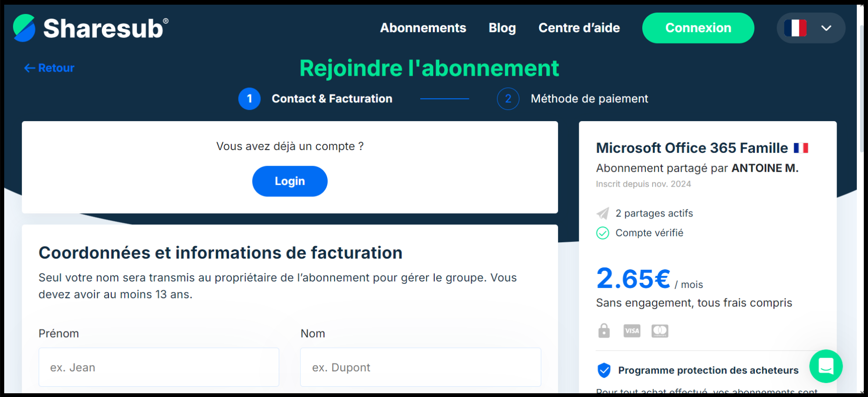The width and height of the screenshot is (868, 397).
Task: Open Centre d'aide from navigation
Action: [x=579, y=28]
